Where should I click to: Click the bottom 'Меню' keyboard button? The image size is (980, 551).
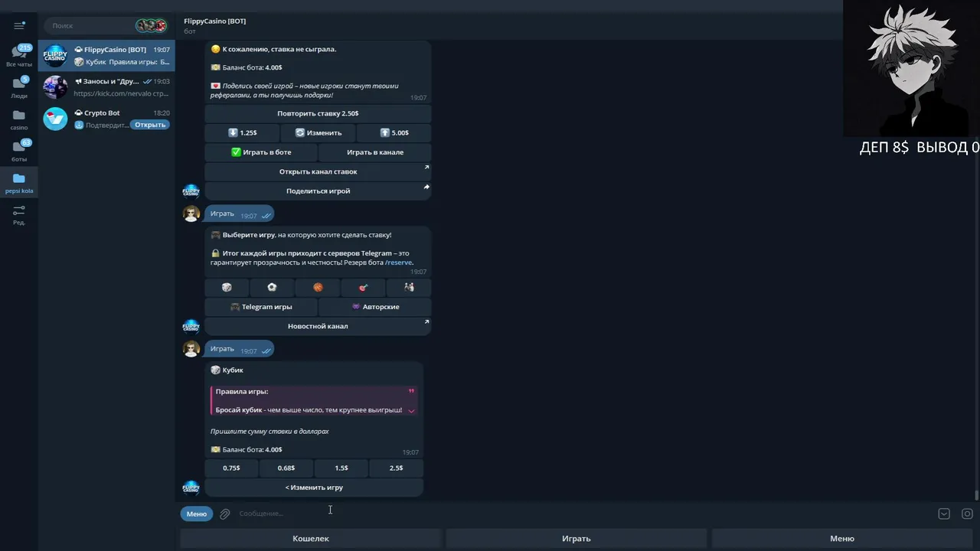point(842,539)
